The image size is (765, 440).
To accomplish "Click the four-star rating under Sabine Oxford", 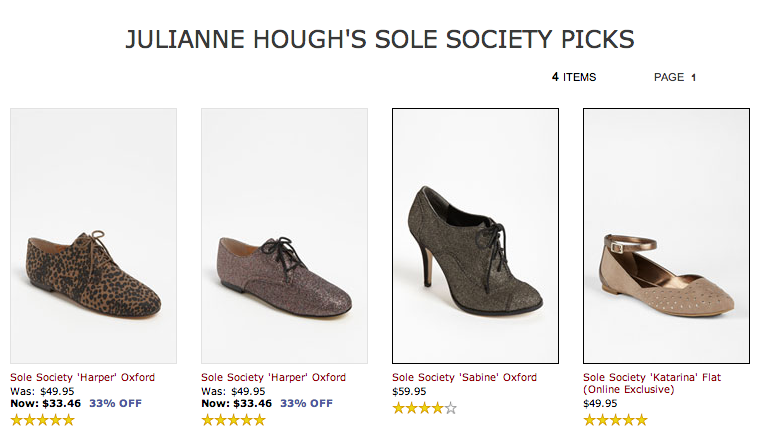I will click(424, 408).
